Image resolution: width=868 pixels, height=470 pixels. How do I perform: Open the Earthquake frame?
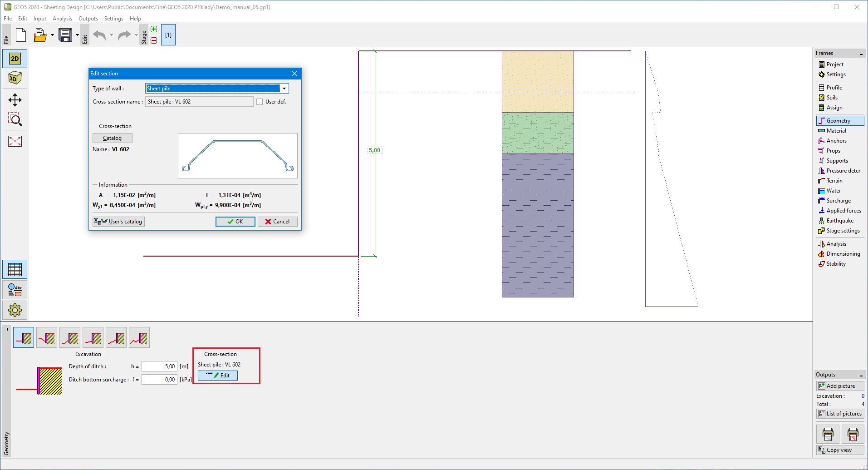(840, 221)
